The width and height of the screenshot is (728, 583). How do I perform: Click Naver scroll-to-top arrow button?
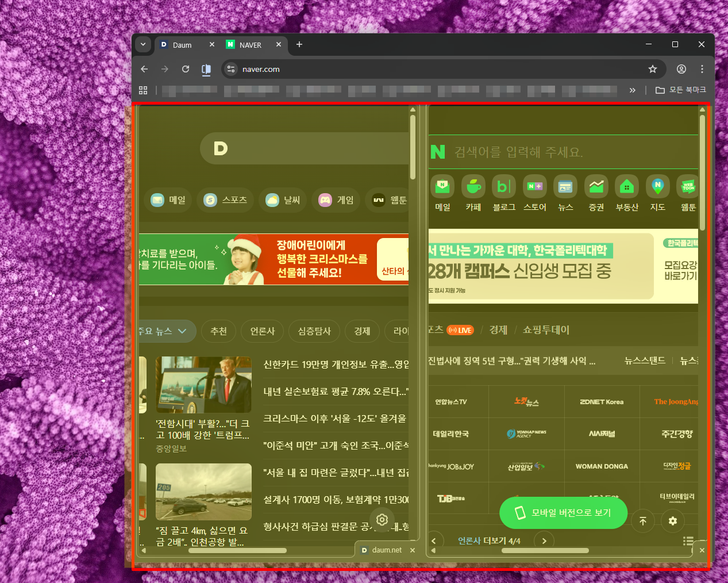643,521
